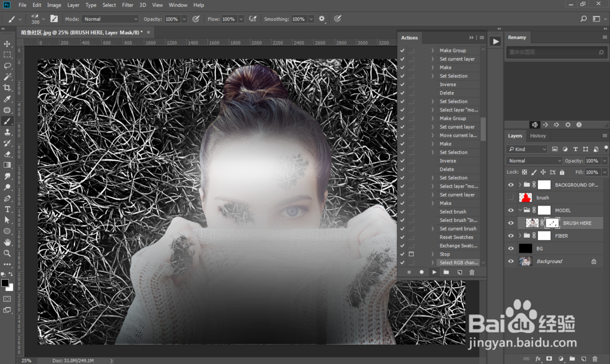Open the Kind filter dropdown

(x=527, y=149)
